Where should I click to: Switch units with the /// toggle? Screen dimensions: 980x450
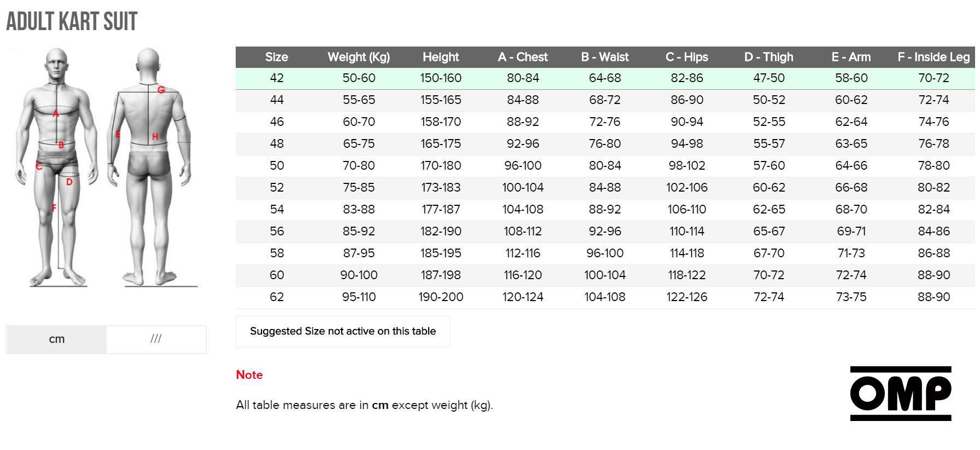156,339
